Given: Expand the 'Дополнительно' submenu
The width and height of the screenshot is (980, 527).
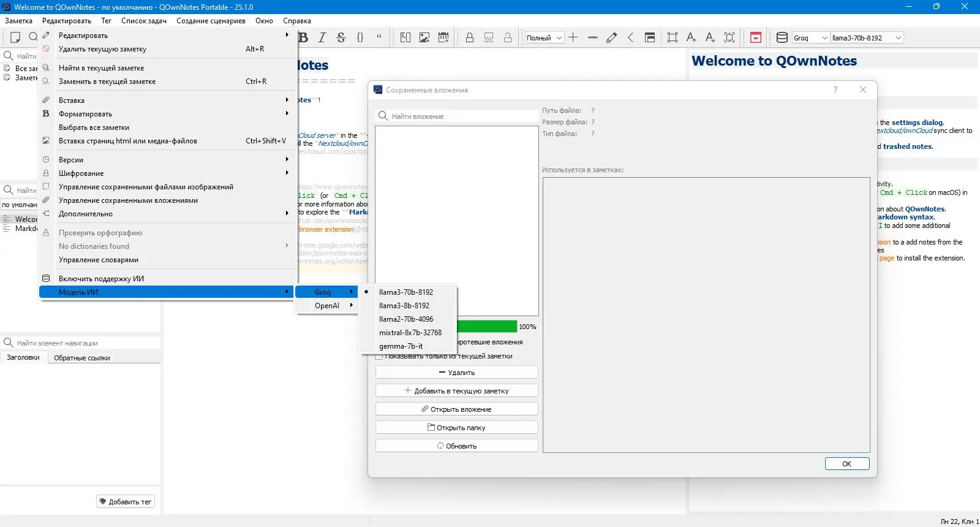Looking at the screenshot, I should point(167,213).
